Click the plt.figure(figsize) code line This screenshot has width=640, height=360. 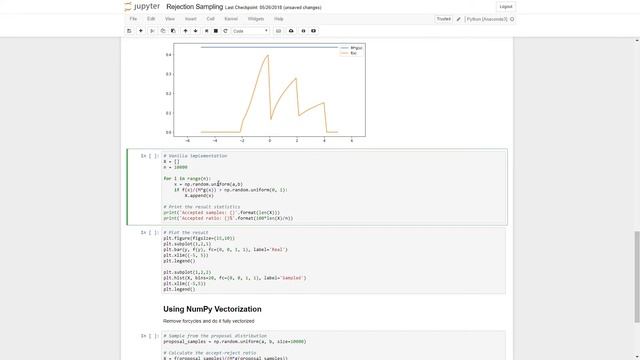coord(199,238)
